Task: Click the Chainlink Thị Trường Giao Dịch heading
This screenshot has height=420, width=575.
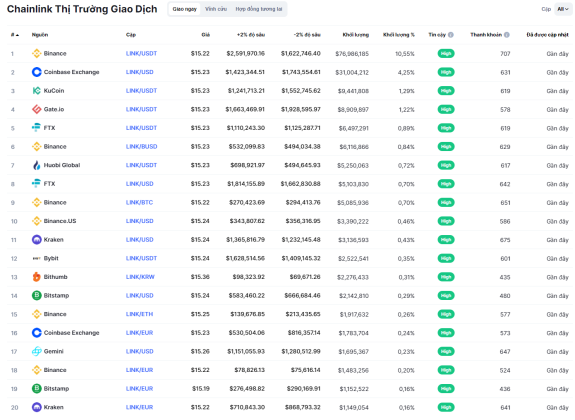Action: point(82,9)
